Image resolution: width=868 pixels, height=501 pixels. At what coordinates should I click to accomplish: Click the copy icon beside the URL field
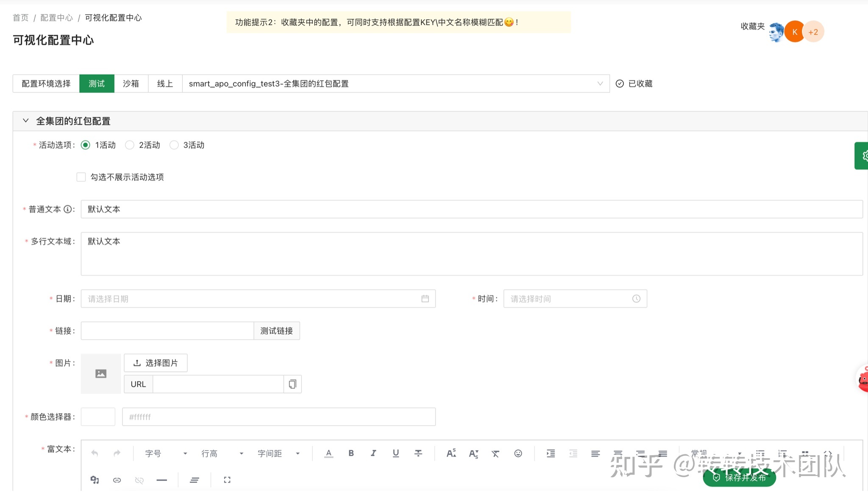pyautogui.click(x=292, y=384)
